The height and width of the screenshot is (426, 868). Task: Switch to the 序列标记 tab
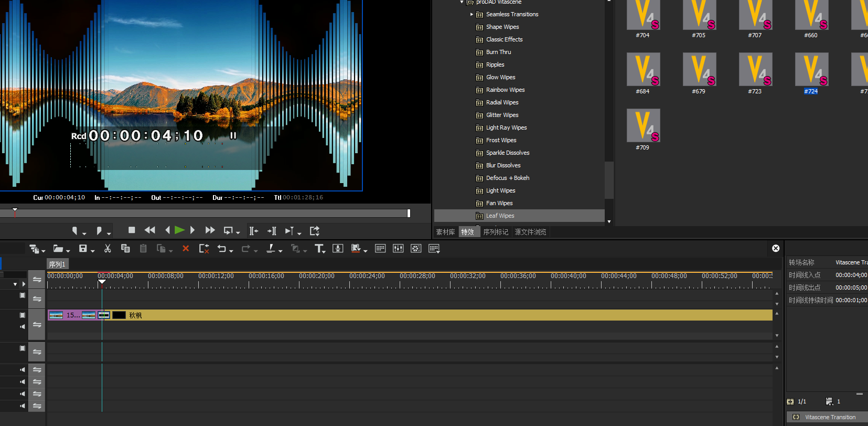coord(496,232)
